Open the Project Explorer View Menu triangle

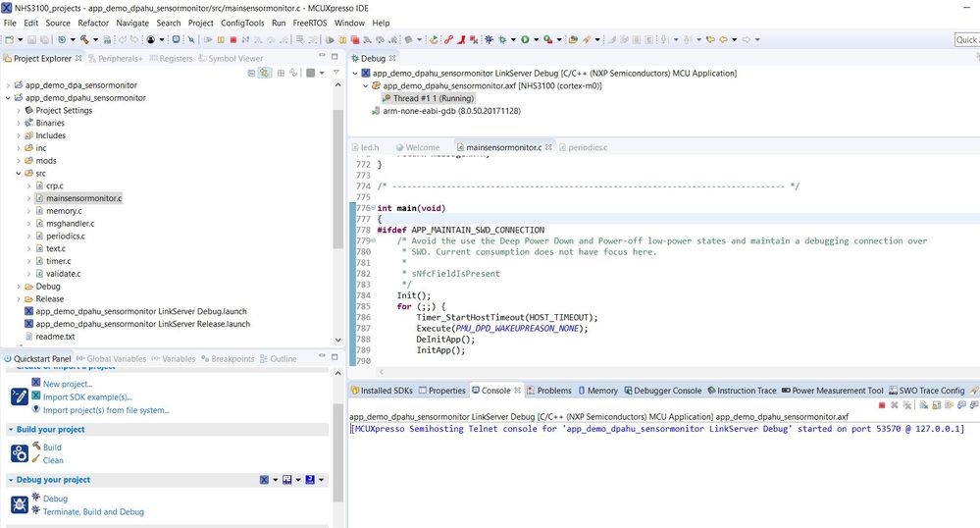[335, 73]
